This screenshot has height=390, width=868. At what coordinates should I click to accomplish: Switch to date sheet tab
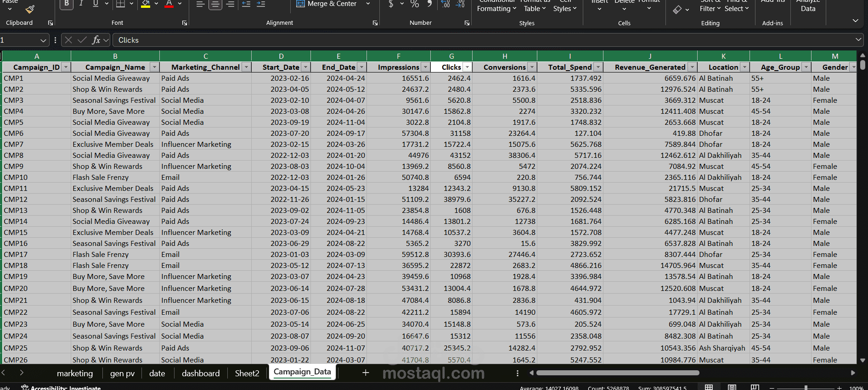point(157,373)
